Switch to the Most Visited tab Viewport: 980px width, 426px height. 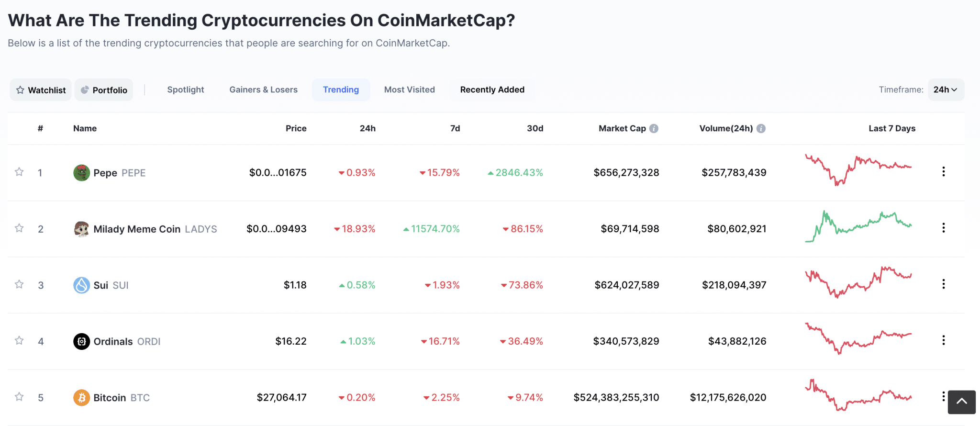410,90
